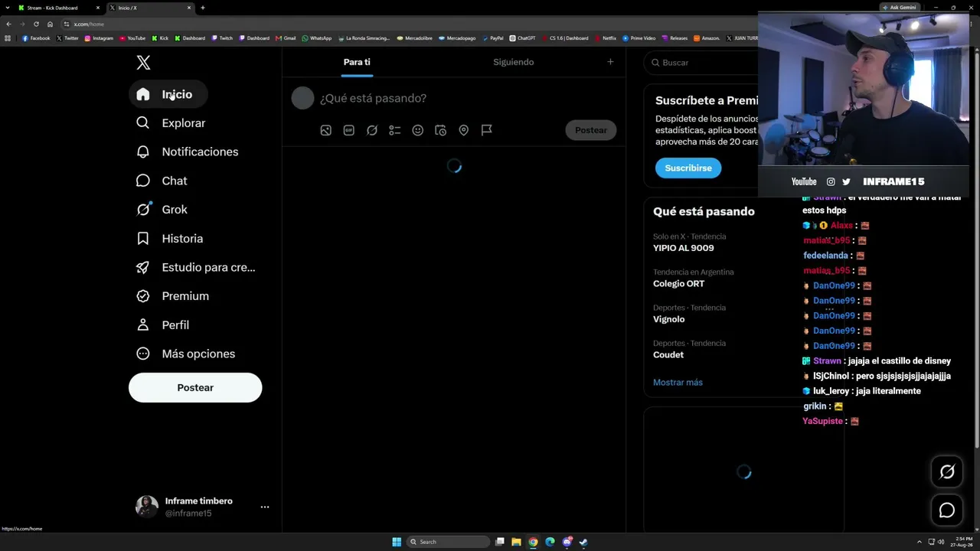This screenshot has width=980, height=551.
Task: Select the Inicio / X browser tab
Action: [x=150, y=8]
